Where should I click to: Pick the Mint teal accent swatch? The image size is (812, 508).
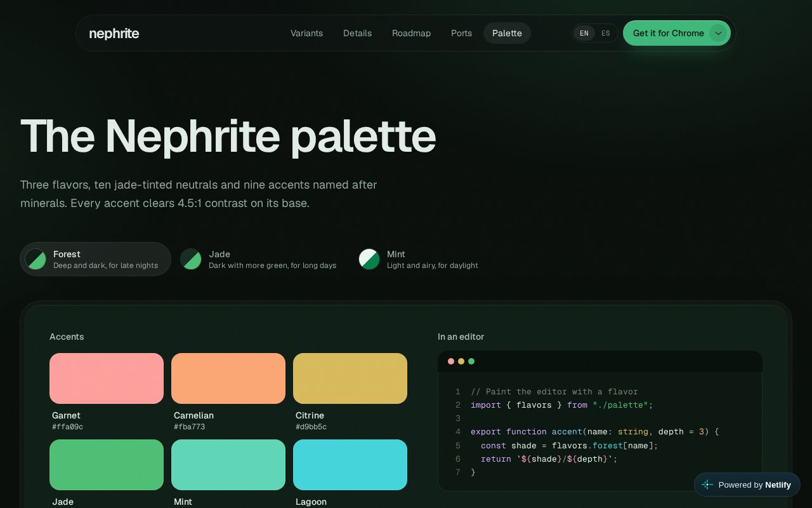pyautogui.click(x=228, y=465)
